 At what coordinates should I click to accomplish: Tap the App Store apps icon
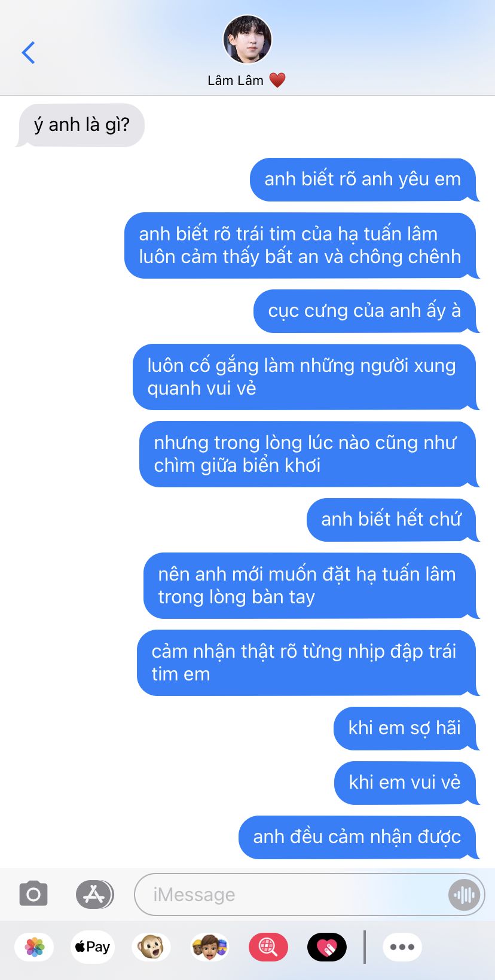tap(94, 894)
